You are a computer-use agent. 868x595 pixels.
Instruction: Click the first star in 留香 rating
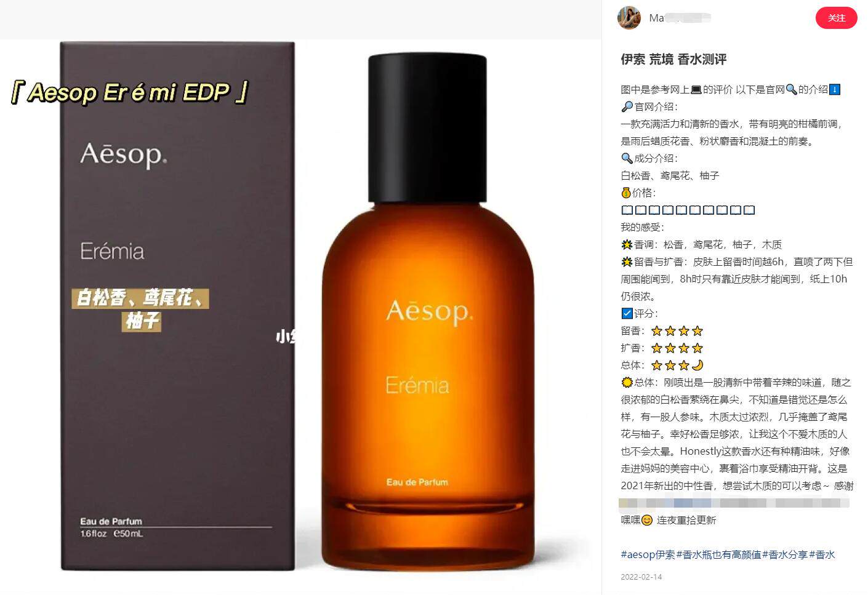[657, 330]
